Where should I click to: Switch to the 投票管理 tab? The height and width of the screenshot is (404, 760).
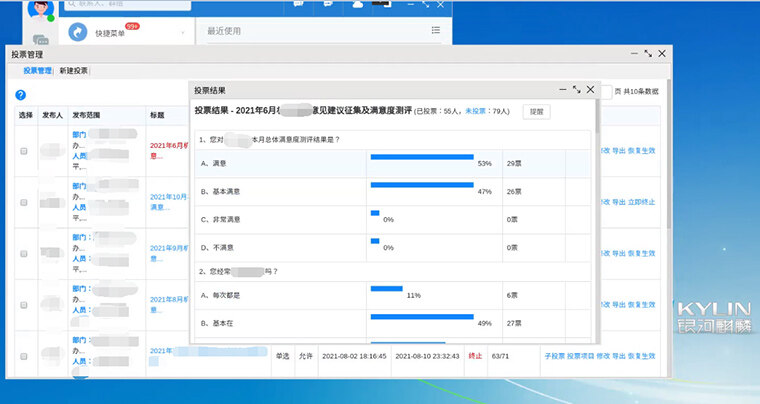pyautogui.click(x=37, y=71)
